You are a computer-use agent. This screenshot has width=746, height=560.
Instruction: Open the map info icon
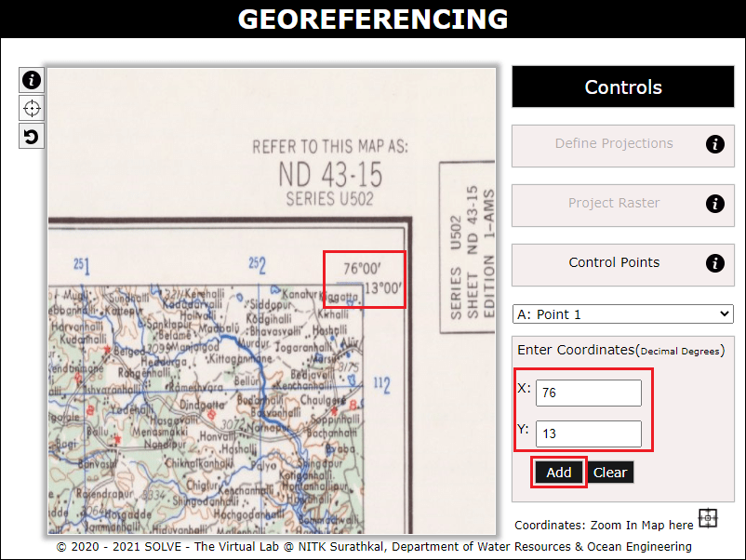tap(32, 80)
